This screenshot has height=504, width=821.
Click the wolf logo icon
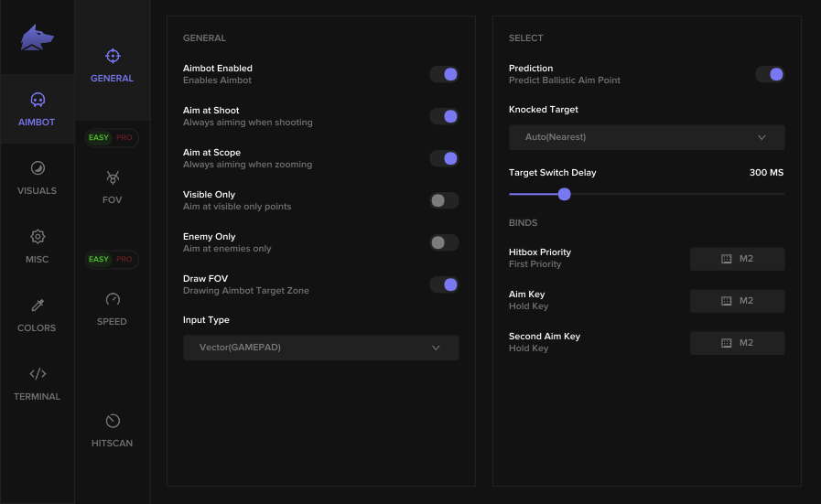[38, 38]
